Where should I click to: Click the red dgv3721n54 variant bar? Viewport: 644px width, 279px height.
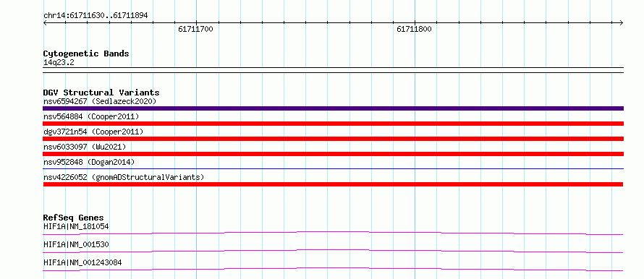click(x=334, y=139)
